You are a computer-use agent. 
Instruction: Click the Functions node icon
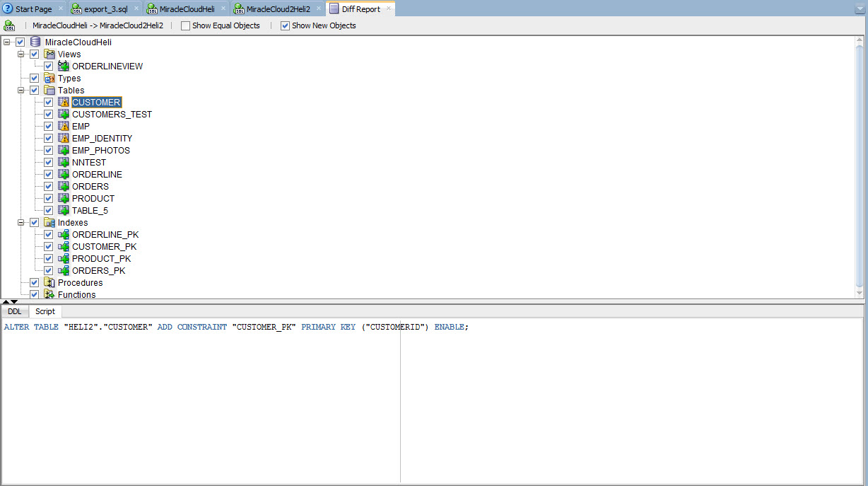(49, 294)
